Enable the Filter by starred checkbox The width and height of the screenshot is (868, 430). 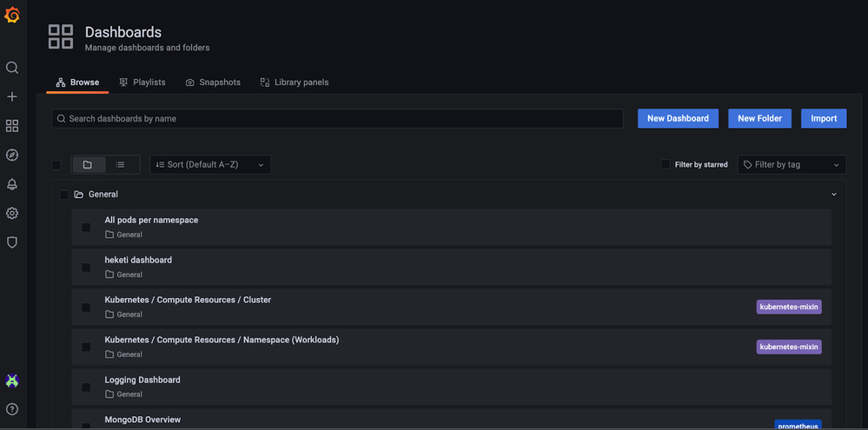(666, 164)
